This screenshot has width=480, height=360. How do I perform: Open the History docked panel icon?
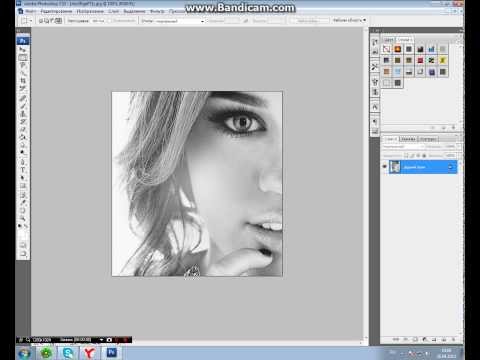pyautogui.click(x=375, y=42)
